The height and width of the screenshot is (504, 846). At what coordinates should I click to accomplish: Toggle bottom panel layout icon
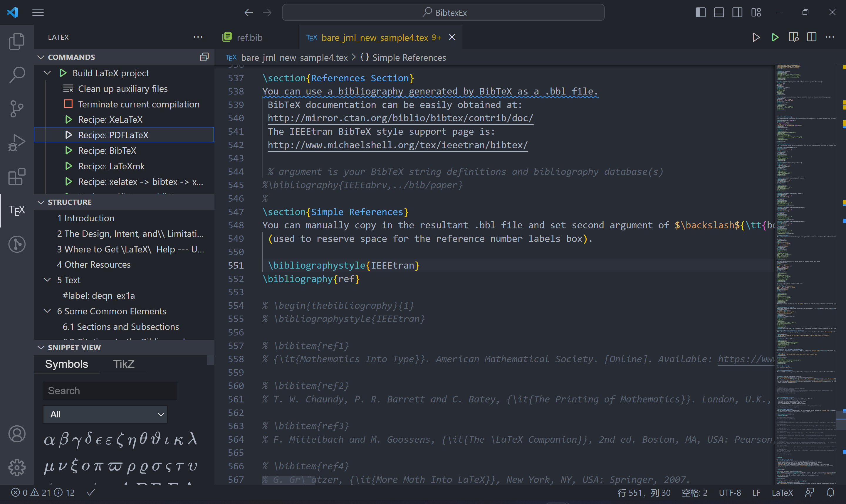719,13
